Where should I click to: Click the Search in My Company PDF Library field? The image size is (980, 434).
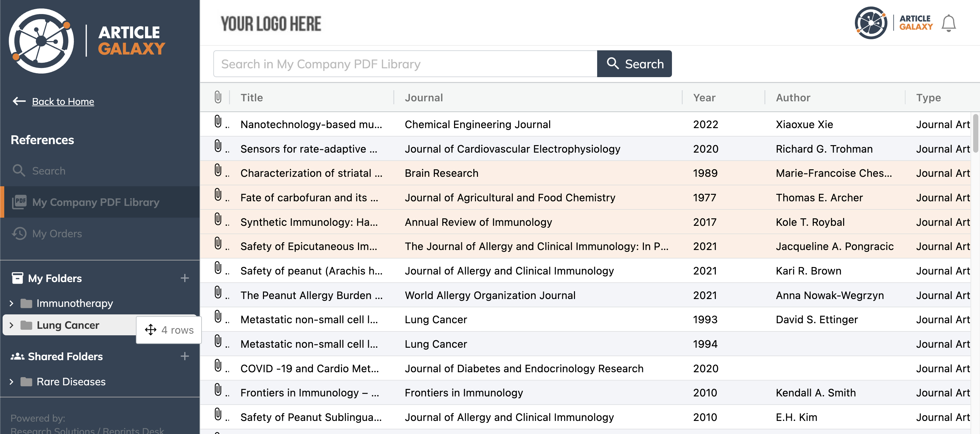click(x=405, y=64)
